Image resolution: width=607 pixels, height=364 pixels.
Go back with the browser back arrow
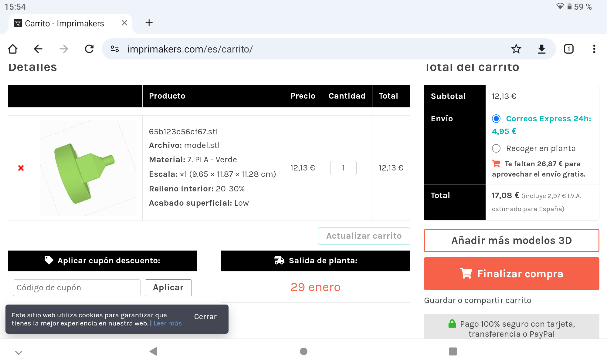point(38,49)
